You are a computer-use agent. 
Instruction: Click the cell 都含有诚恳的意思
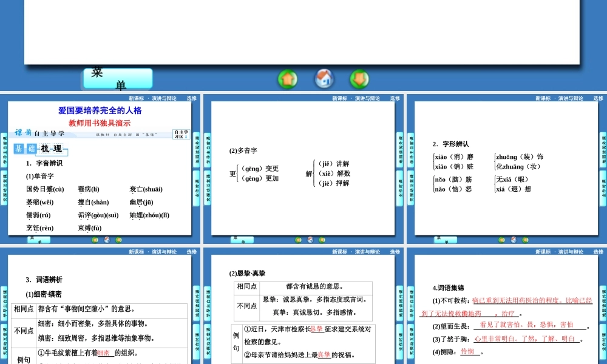314,286
